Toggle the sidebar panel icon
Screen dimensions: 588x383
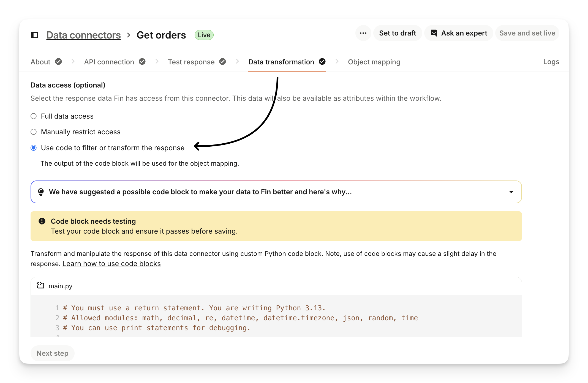click(34, 35)
